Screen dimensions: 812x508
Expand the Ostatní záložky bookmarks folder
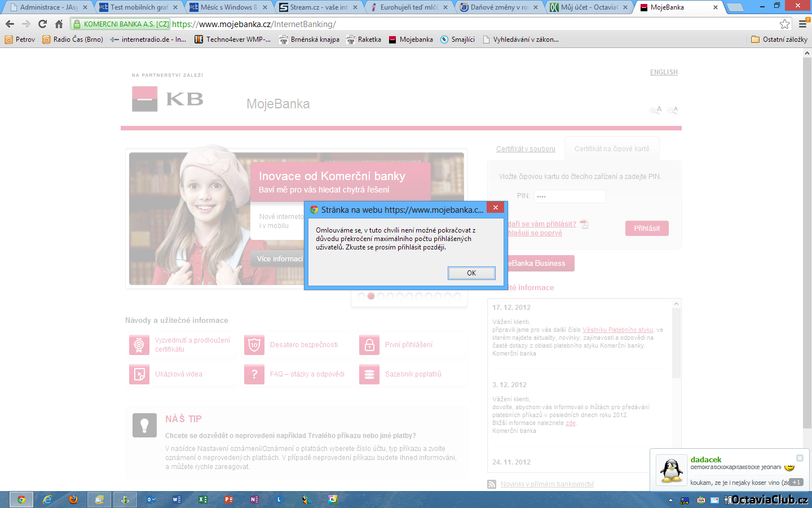779,40
